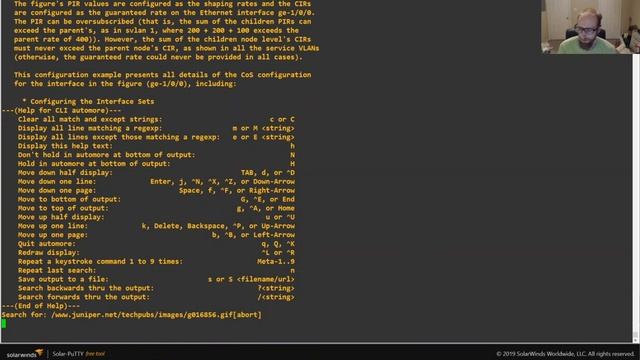Click 'Move up one page:' line
Viewport: 640px width, 360px height.
click(156, 235)
